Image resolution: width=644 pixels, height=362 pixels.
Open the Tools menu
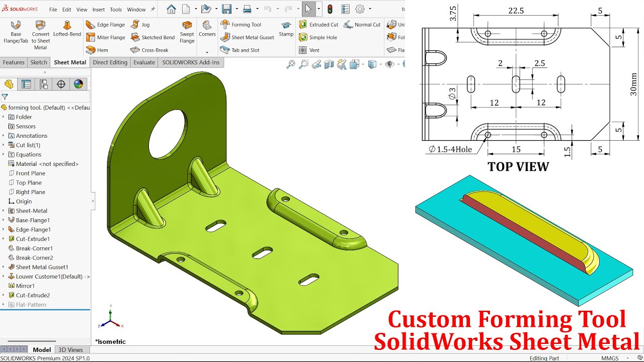point(116,10)
